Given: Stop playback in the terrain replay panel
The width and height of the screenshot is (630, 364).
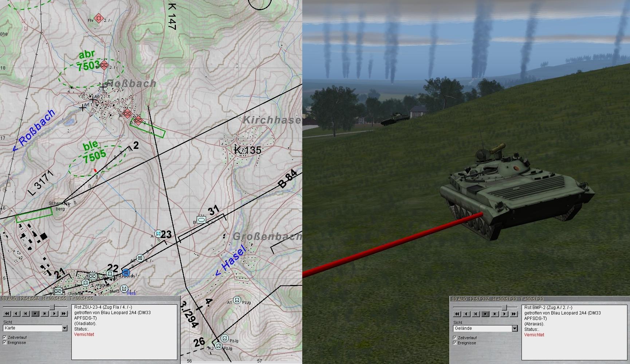Looking at the screenshot, I should 485,314.
